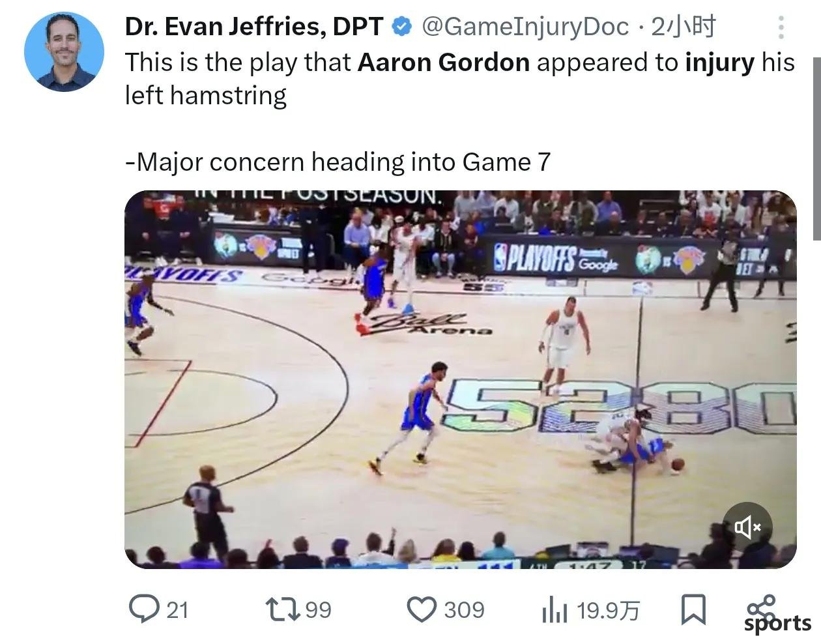Open the three-dot more options menu
Screen dimensions: 821x644
click(x=781, y=27)
